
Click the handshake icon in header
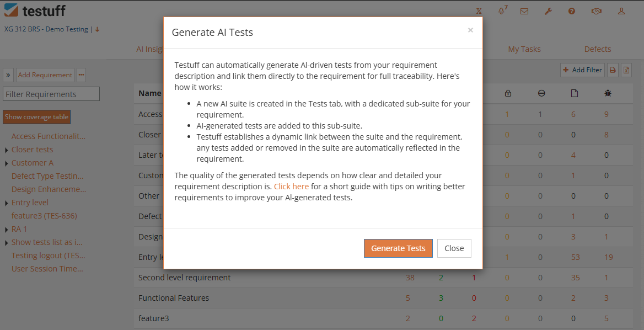(597, 12)
